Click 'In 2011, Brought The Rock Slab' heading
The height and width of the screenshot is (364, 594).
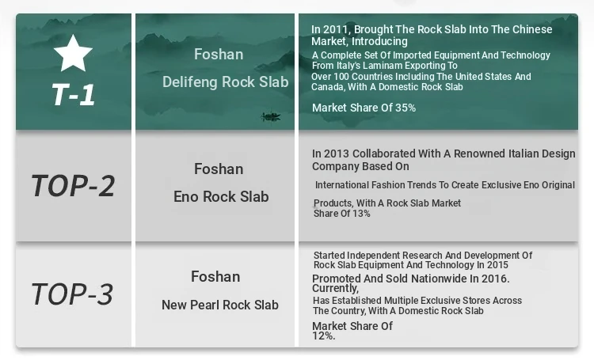tap(432, 35)
